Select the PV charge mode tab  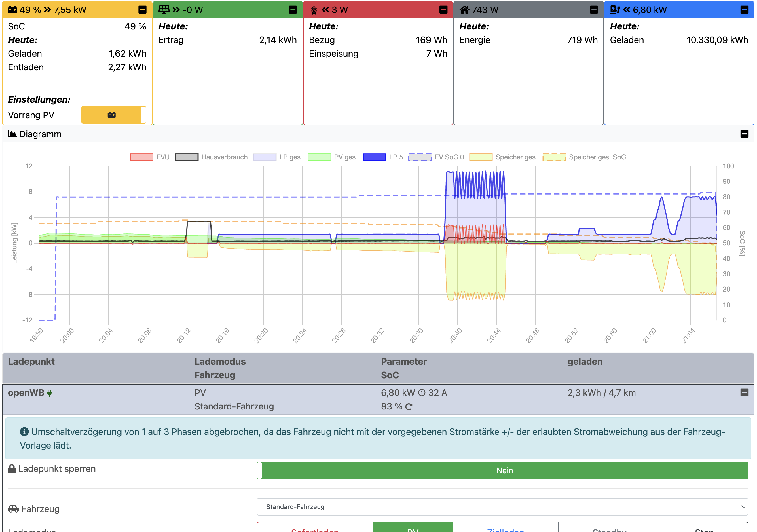[x=413, y=528]
